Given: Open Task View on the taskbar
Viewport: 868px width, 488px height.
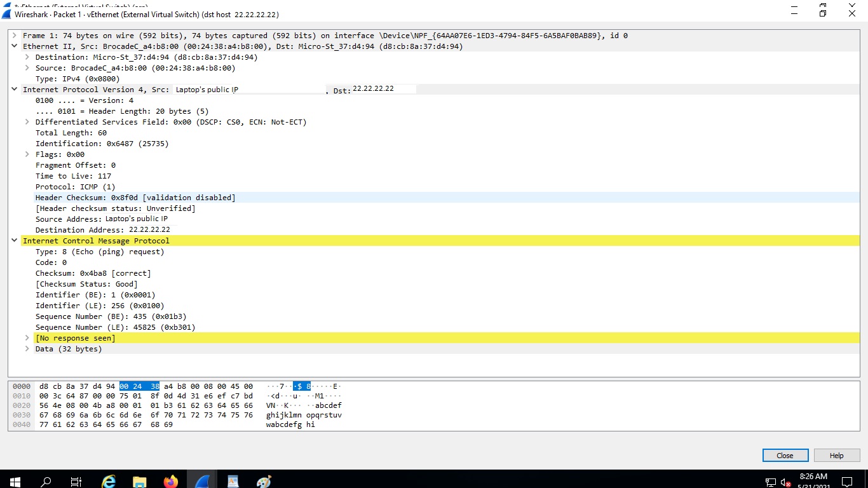Looking at the screenshot, I should 76,482.
